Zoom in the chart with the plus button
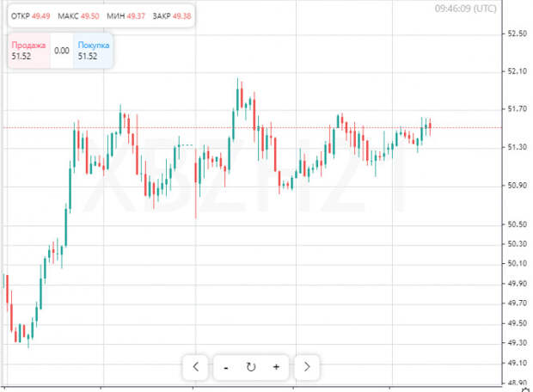Screen dimensions: 533x392 click(x=276, y=367)
